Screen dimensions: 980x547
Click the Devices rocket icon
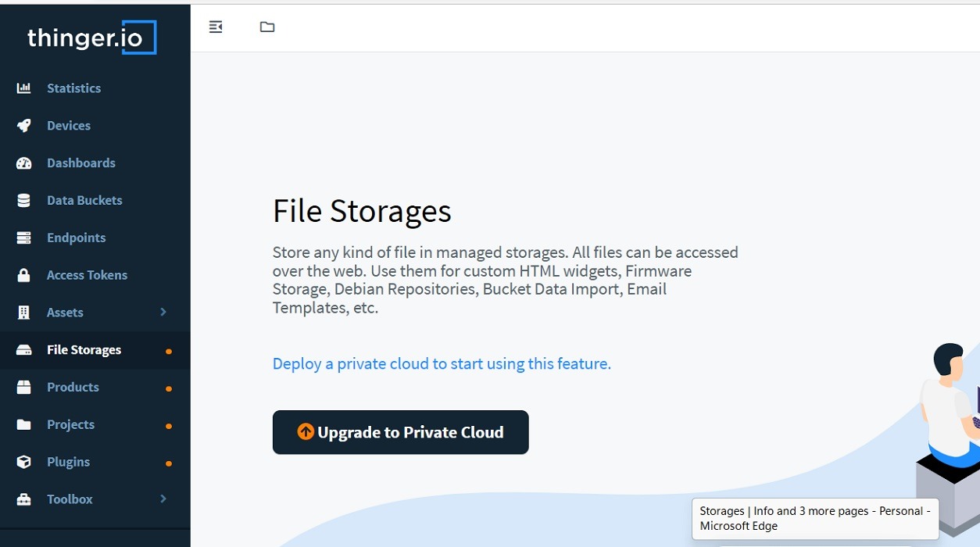(24, 126)
